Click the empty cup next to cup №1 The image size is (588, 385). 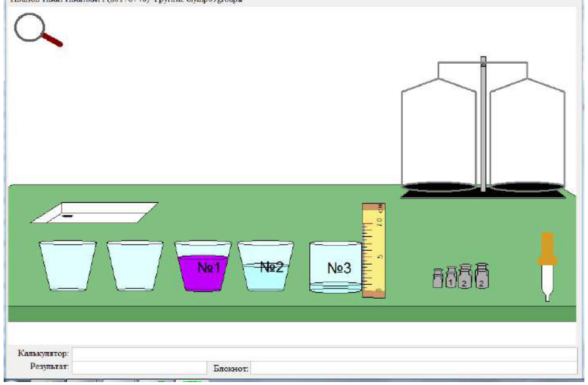(135, 265)
